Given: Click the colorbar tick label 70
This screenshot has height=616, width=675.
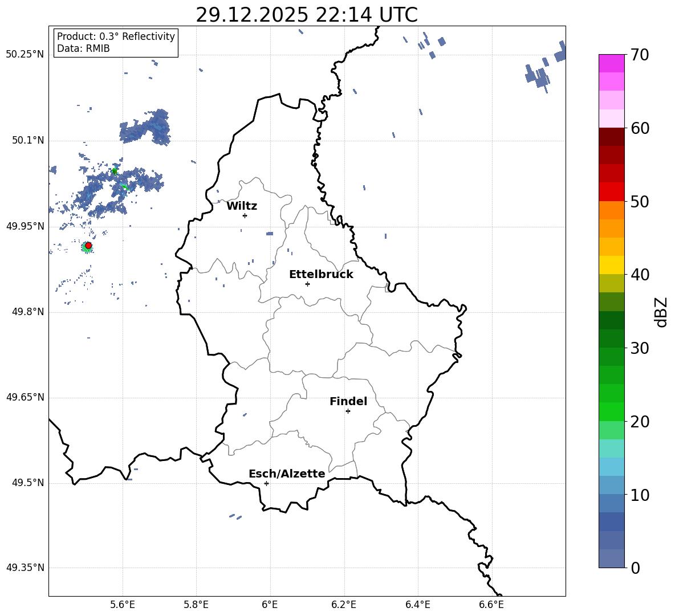Looking at the screenshot, I should click(x=640, y=55).
